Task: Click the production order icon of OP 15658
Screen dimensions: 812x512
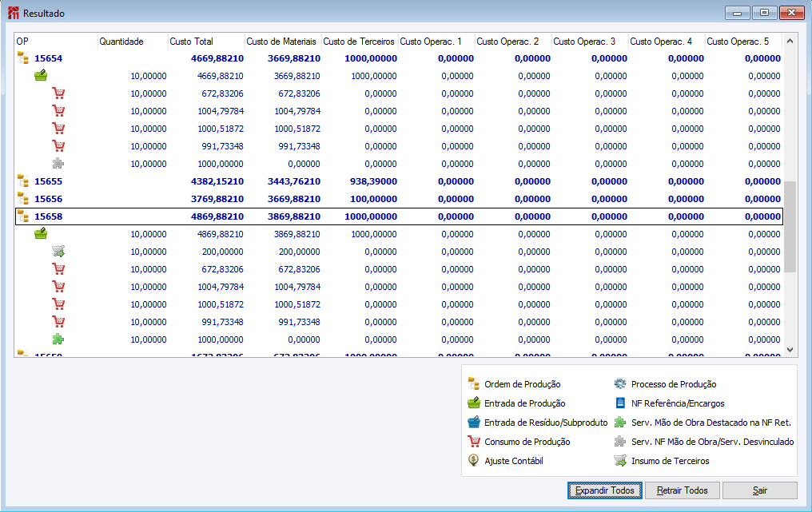Action: pyautogui.click(x=23, y=216)
